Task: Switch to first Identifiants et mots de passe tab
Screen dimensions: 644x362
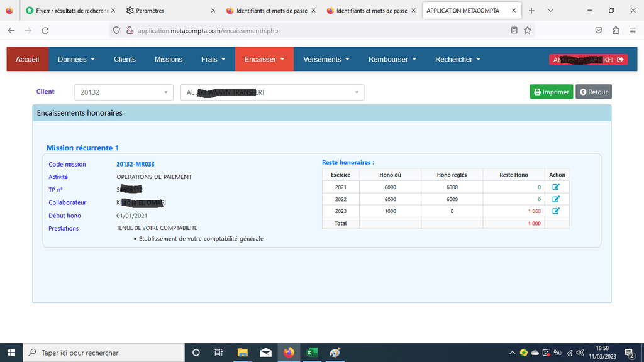Action: (x=271, y=11)
